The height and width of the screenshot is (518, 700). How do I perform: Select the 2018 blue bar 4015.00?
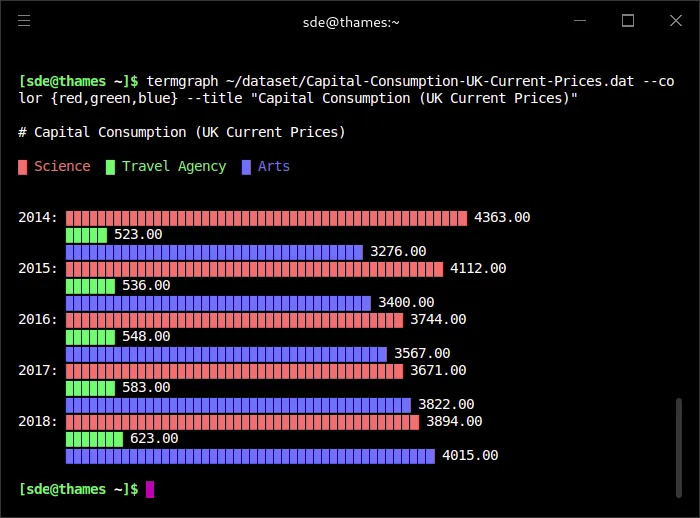(x=250, y=456)
